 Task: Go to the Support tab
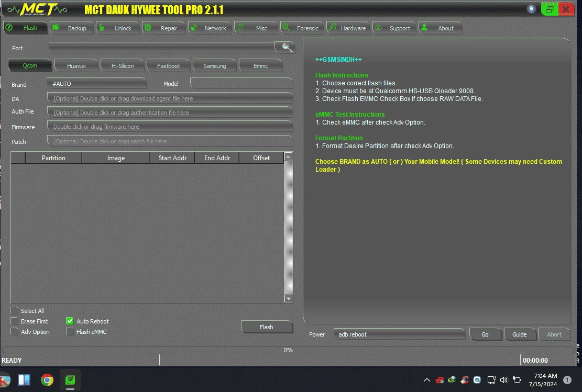[394, 28]
